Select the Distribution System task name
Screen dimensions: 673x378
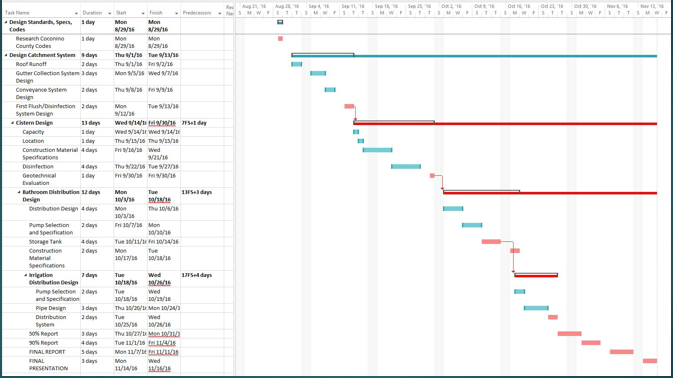point(51,321)
